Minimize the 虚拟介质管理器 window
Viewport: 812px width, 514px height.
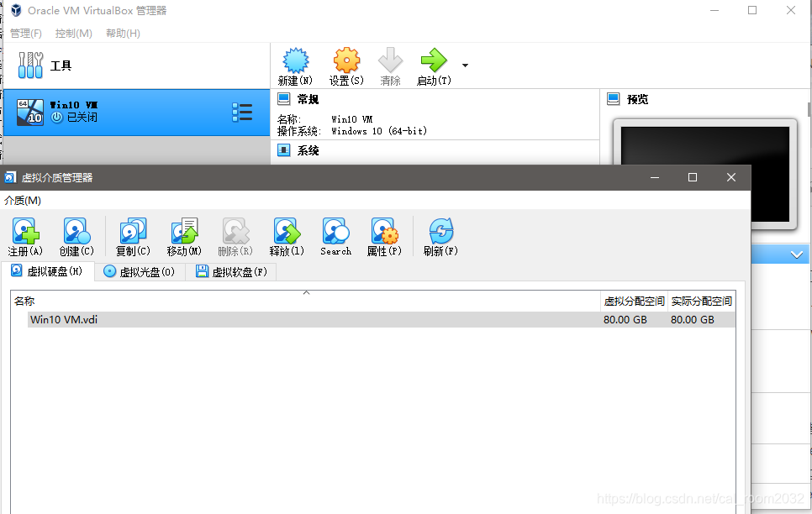click(655, 177)
